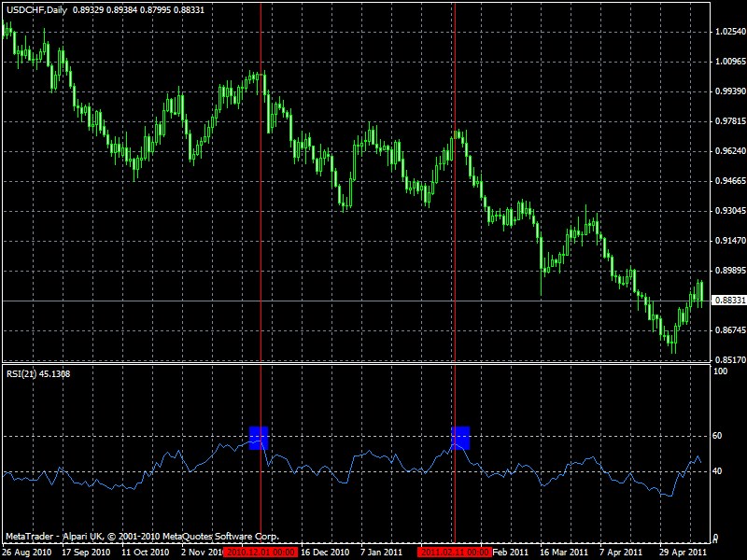747x560 pixels.
Task: Click the RSI 100 scale label
Action: (720, 371)
